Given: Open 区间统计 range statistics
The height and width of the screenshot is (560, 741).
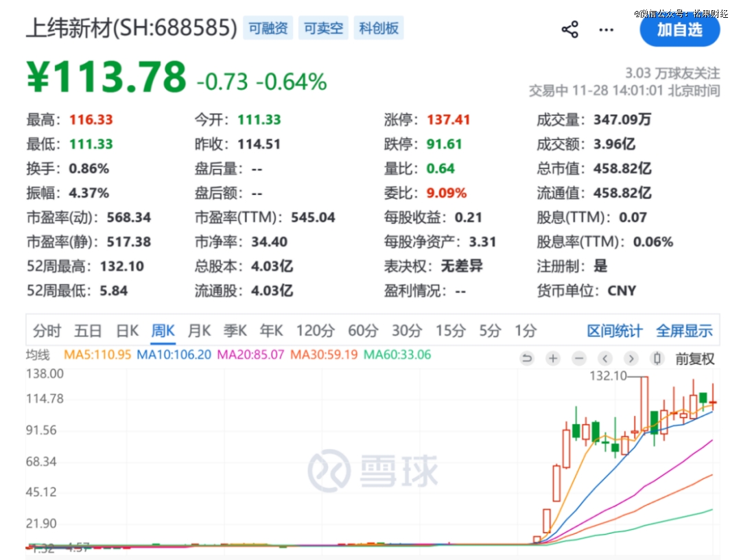Looking at the screenshot, I should [x=615, y=331].
